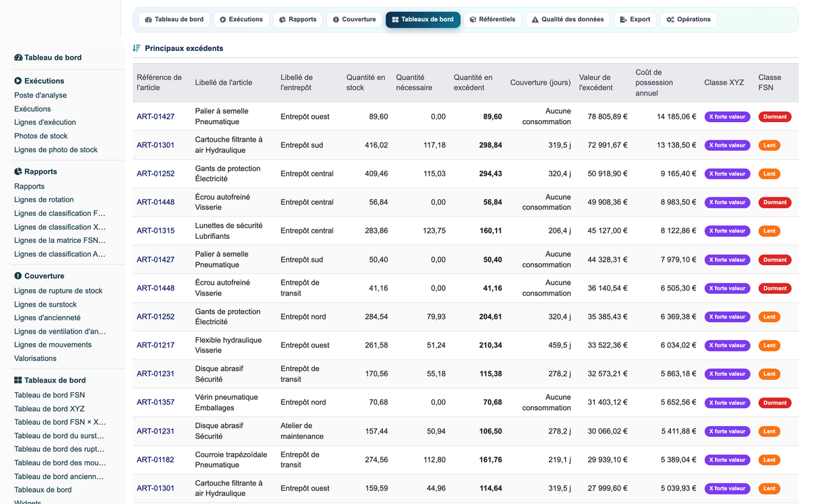Click Courroie trapézoïdale Pneumatique label
This screenshot has width=814, height=504.
(x=231, y=460)
